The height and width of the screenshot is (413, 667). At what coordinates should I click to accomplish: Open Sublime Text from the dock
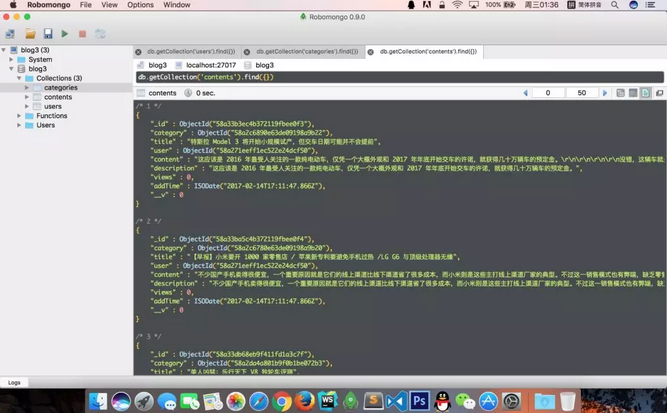(x=373, y=401)
